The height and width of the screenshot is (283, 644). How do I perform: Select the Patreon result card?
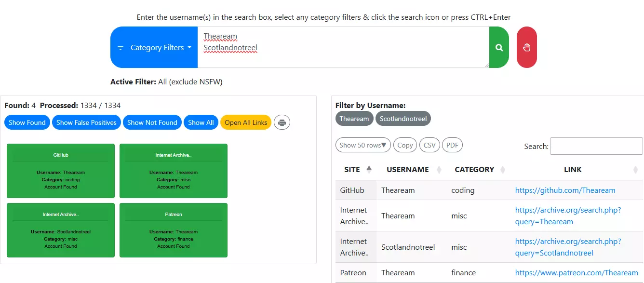click(174, 230)
